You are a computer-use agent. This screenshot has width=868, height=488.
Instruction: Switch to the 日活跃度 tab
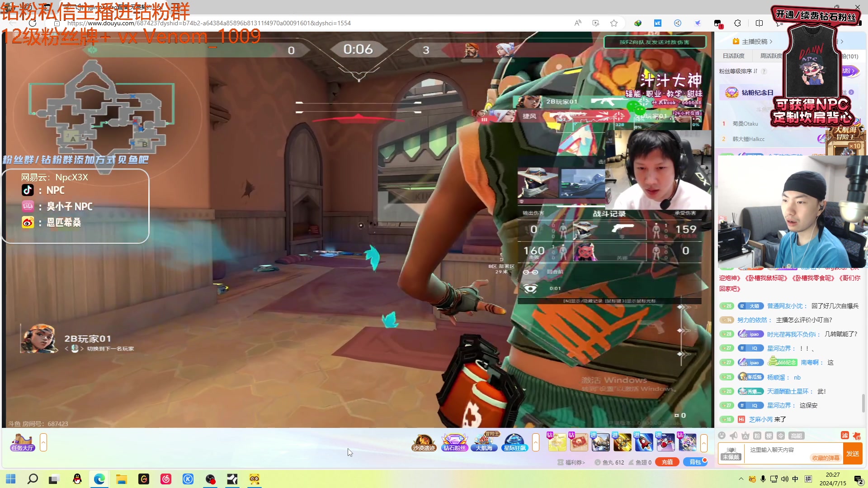point(733,56)
